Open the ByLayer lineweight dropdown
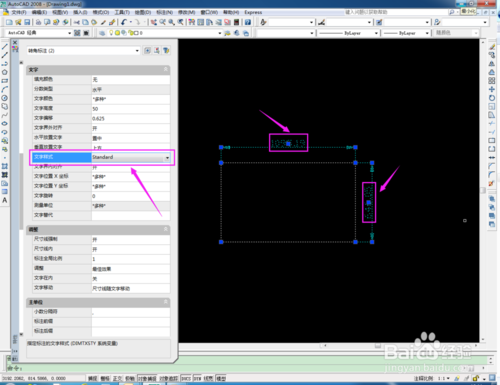Image resolution: width=500 pixels, height=385 pixels. [x=427, y=33]
